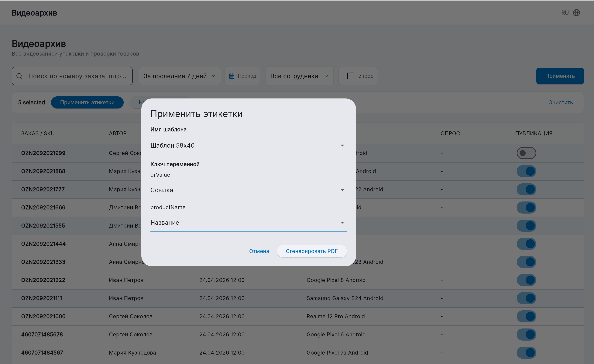
Task: Click Google Pixel 7a Android cell
Action: [337, 352]
